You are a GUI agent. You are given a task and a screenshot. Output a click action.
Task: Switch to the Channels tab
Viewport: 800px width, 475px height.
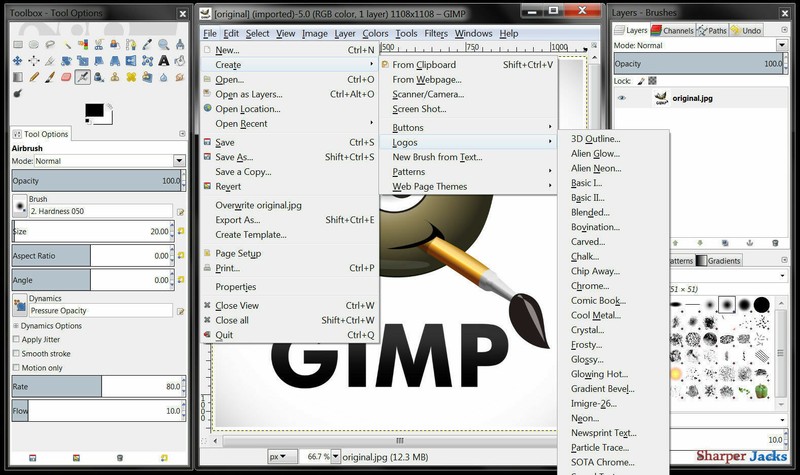click(672, 31)
